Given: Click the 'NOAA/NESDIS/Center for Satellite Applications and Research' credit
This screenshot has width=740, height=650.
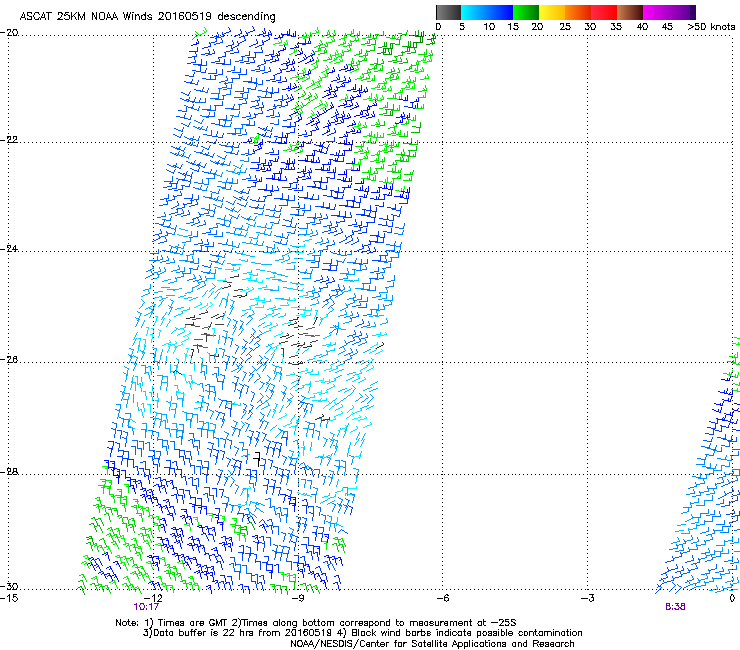Looking at the screenshot, I should (x=432, y=643).
